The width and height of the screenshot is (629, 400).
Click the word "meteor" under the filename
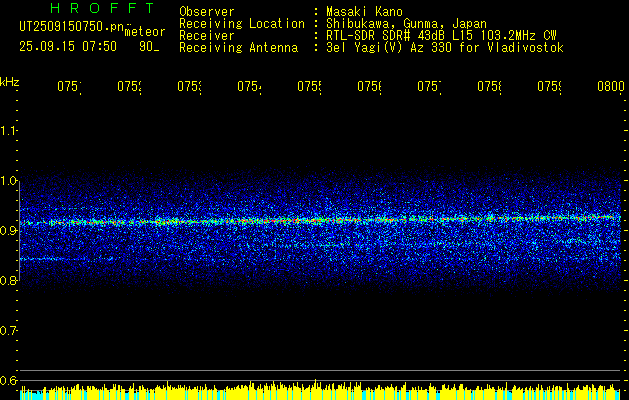[x=145, y=32]
